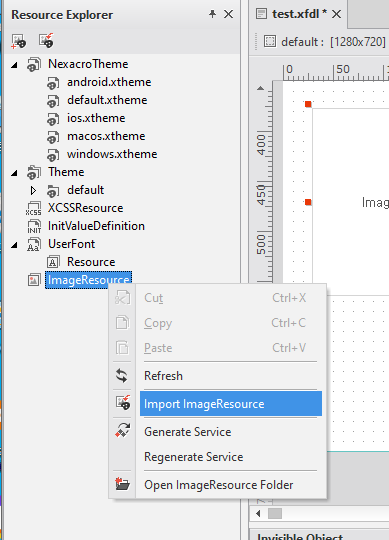Click the horizontal scrollbar left arrow
Viewport: 389px width, 540px height.
(x=258, y=514)
